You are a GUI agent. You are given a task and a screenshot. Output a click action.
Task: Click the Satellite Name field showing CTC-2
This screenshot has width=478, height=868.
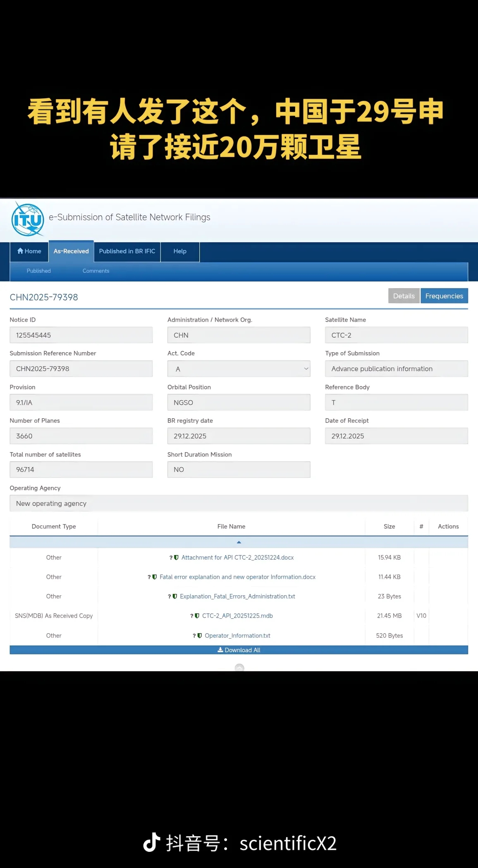click(396, 335)
